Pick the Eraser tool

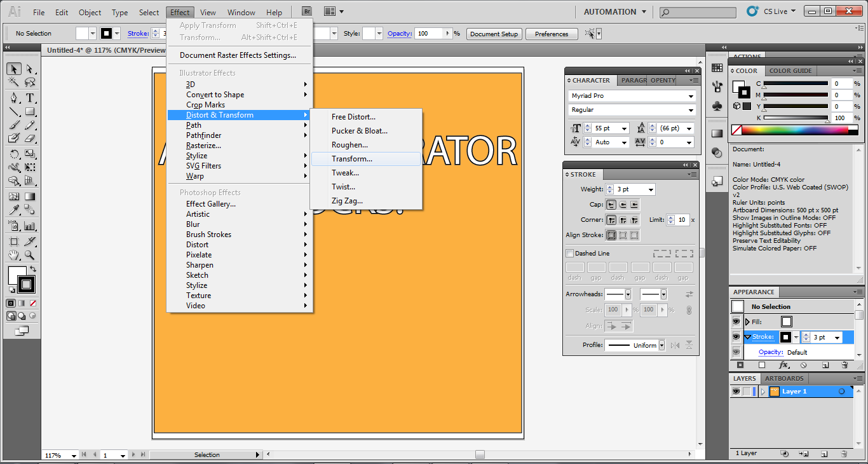tap(29, 138)
